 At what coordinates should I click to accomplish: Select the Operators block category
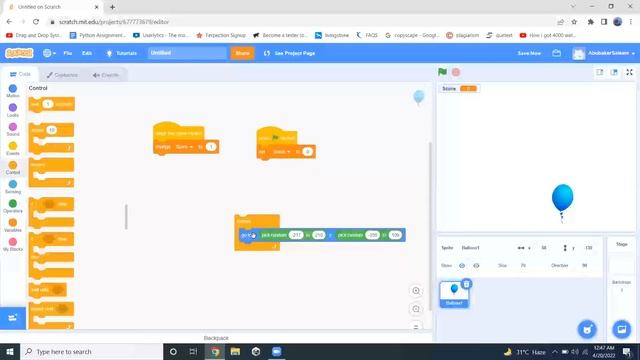tap(13, 206)
